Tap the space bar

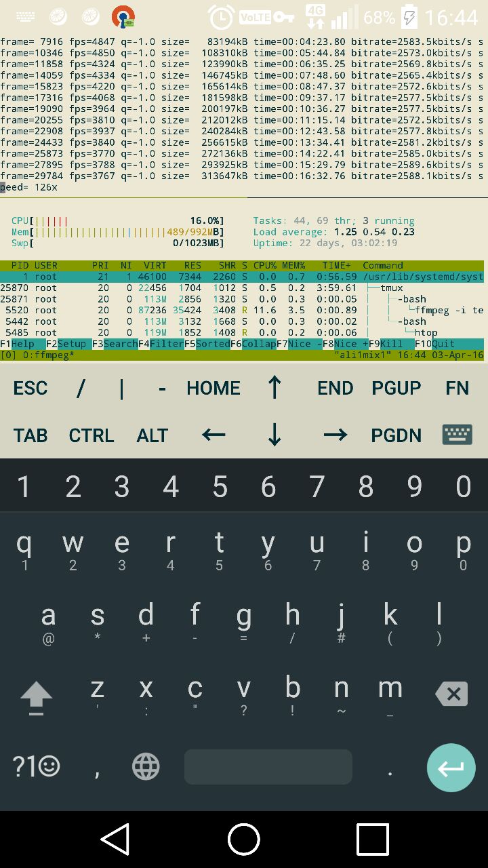(x=268, y=767)
